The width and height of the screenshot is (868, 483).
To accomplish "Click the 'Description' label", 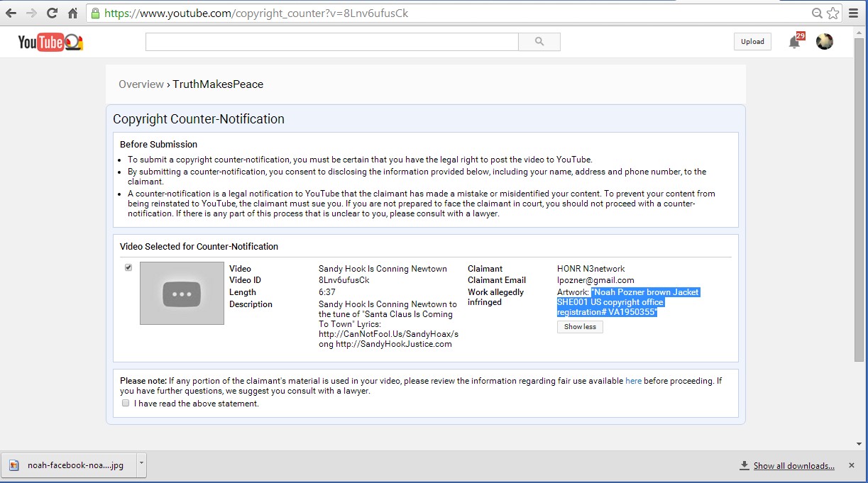I will pyautogui.click(x=251, y=304).
